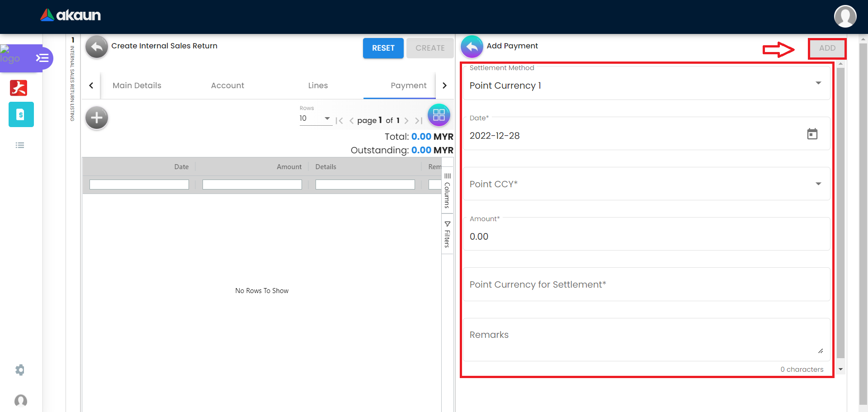Open the calendar date picker icon
Image resolution: width=868 pixels, height=412 pixels.
click(812, 134)
